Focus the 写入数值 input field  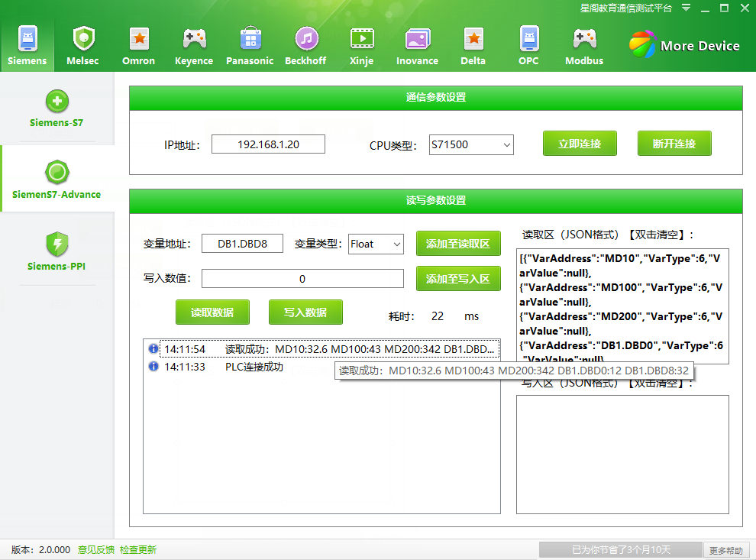point(302,278)
